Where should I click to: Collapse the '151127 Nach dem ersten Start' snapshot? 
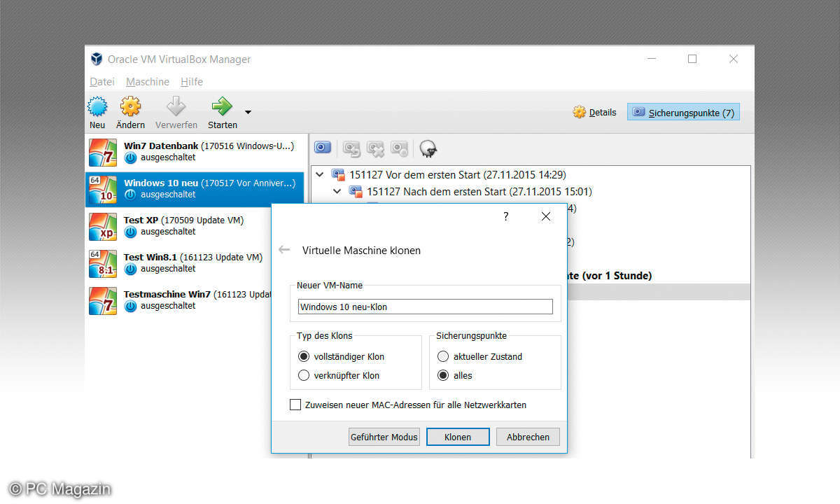pos(337,192)
